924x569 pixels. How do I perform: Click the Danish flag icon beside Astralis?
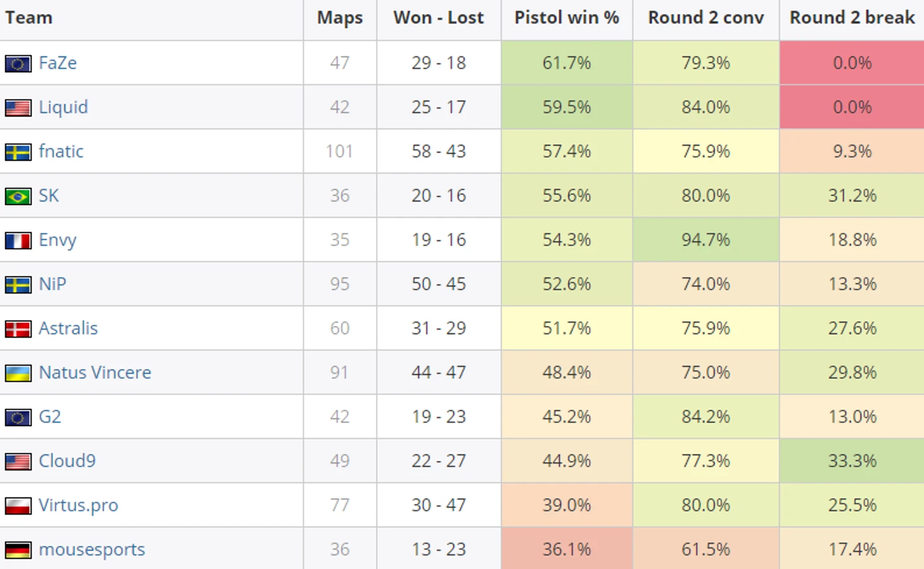pos(18,328)
